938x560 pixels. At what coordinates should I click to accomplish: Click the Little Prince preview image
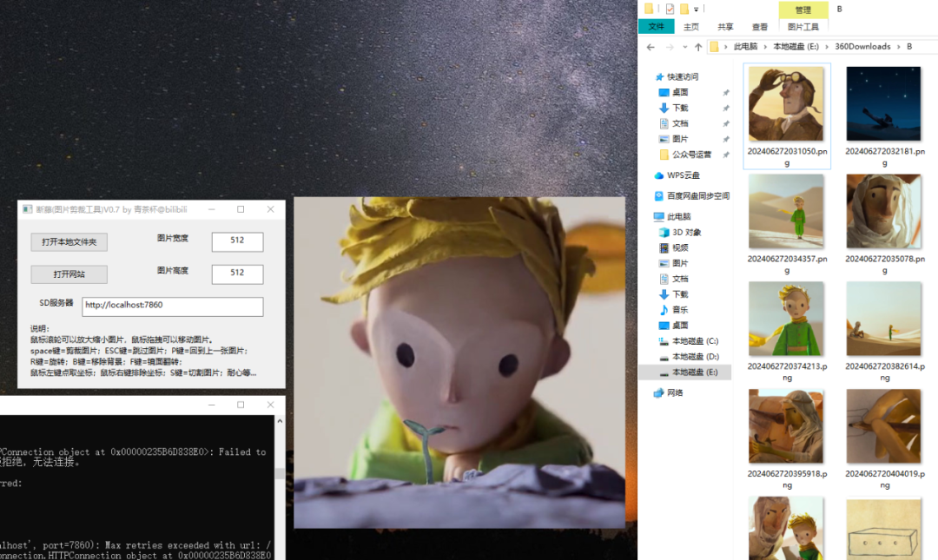pos(459,363)
